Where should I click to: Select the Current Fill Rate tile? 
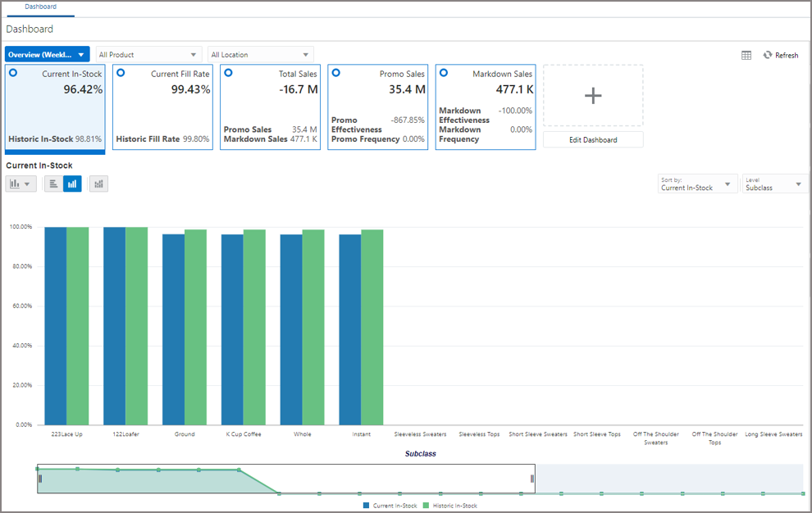[162, 107]
